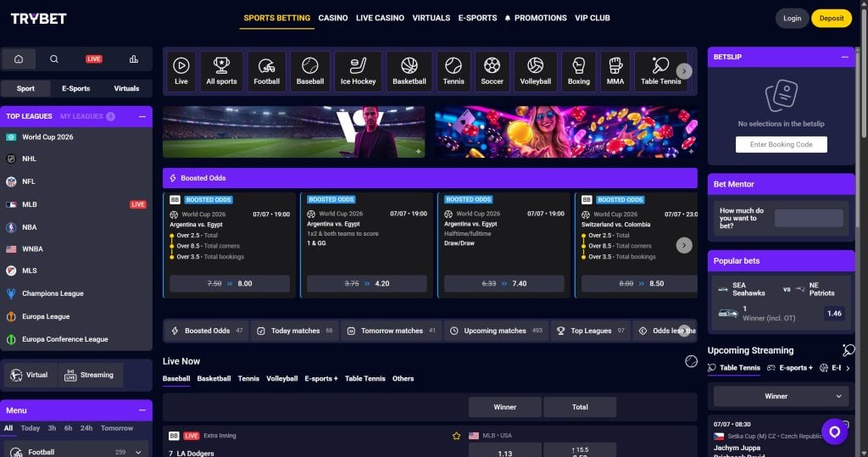868x457 pixels.
Task: Select the Table Tennis icon
Action: (x=659, y=71)
